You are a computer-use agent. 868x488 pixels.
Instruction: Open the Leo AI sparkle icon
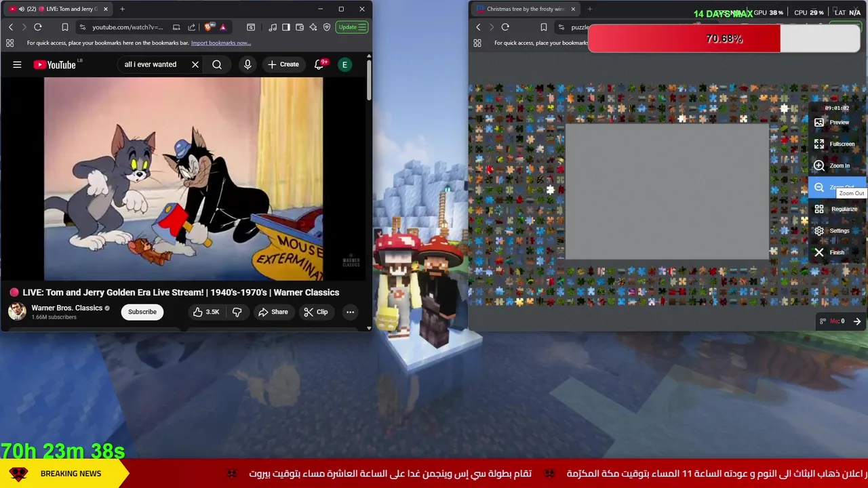[313, 27]
